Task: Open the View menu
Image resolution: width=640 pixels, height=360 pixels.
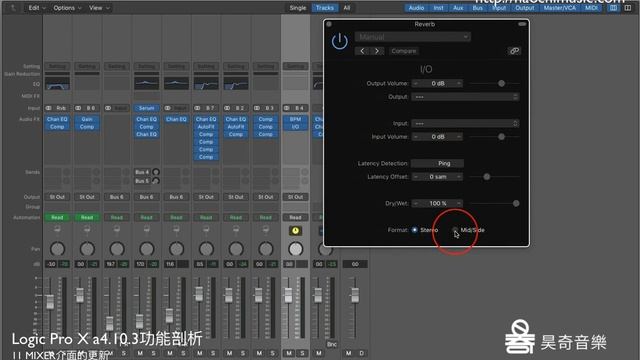Action: point(99,8)
